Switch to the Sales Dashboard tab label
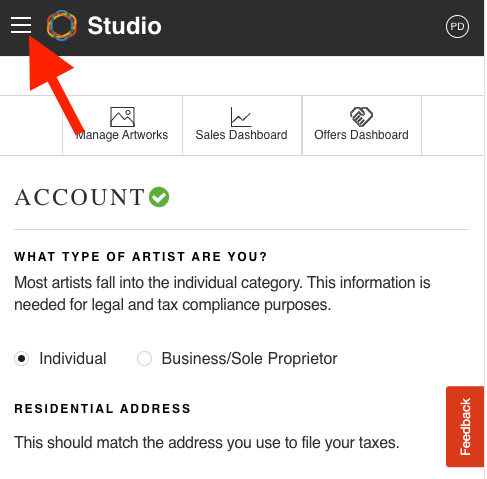Viewport: 487px width, 479px height. (x=241, y=135)
